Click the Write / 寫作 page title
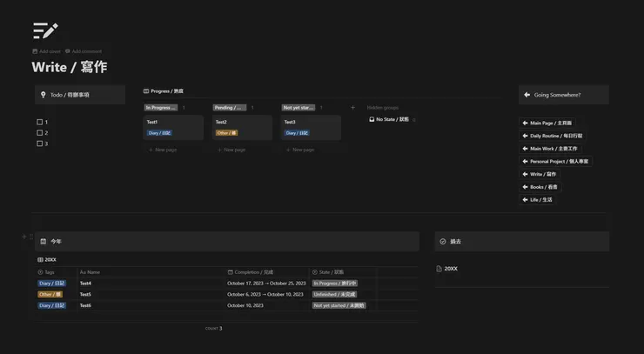This screenshot has width=644, height=354. (70, 67)
